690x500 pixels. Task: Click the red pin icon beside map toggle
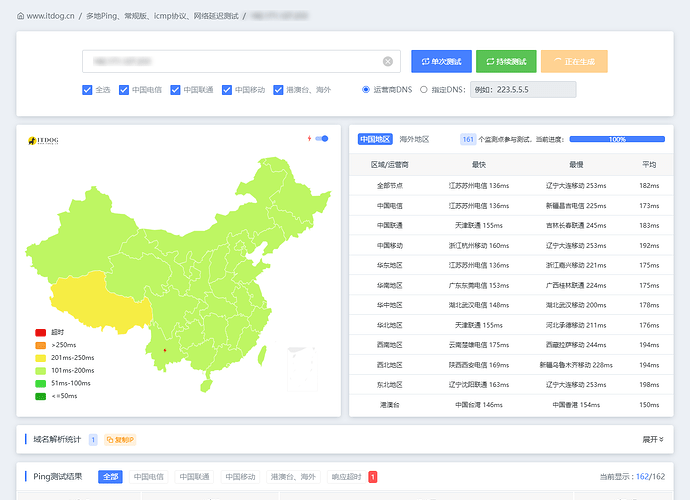click(x=309, y=139)
